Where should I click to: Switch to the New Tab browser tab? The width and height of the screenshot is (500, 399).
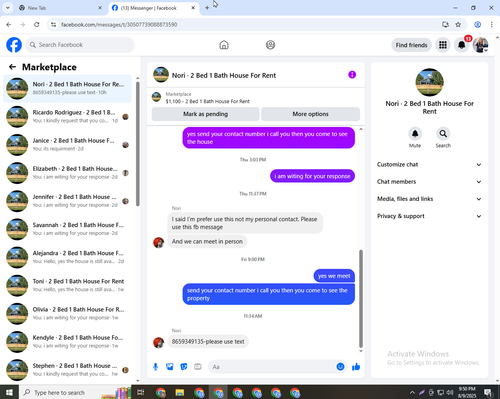[60, 8]
